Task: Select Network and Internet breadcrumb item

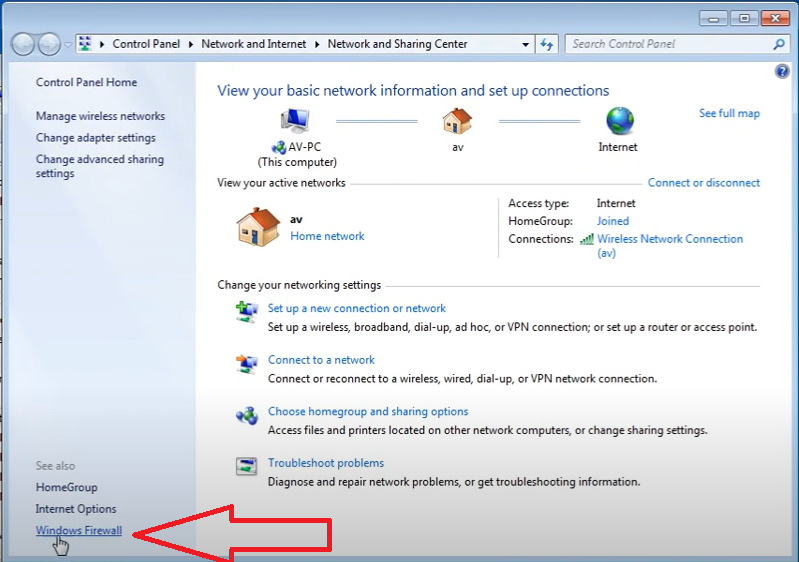Action: point(255,44)
